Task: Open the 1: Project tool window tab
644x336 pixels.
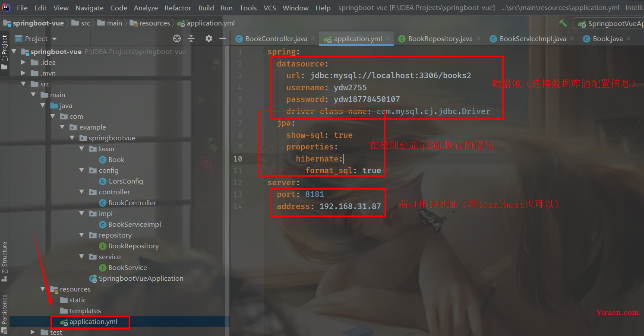Action: 4,52
